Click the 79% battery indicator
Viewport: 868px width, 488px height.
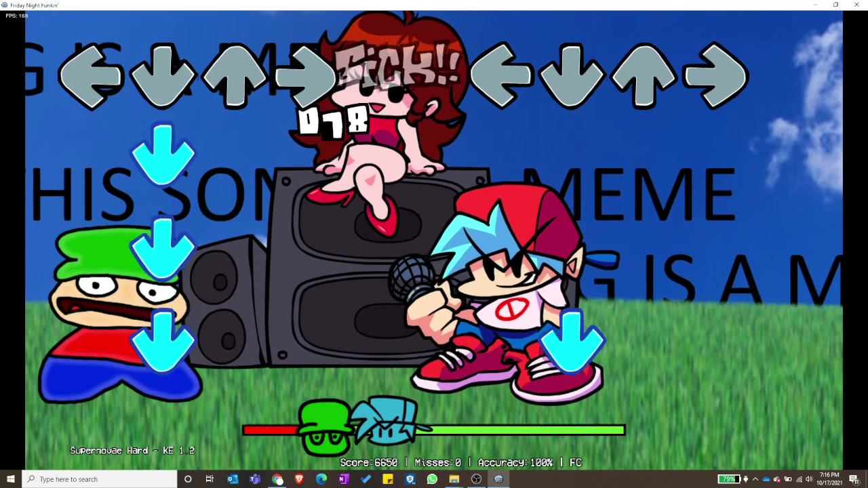[x=729, y=479]
